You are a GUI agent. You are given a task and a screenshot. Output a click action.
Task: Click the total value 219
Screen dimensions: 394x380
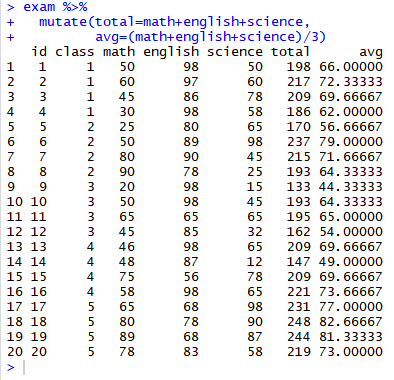[299, 352]
